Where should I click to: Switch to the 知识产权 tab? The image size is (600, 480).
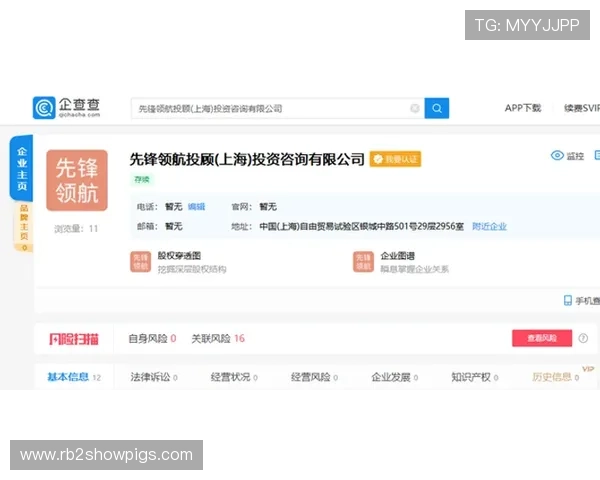[x=474, y=377]
